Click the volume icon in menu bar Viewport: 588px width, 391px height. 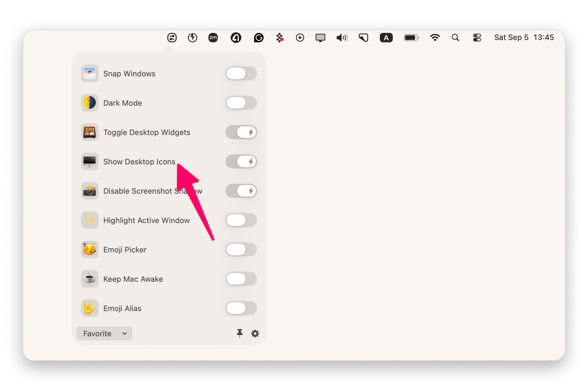(x=342, y=38)
